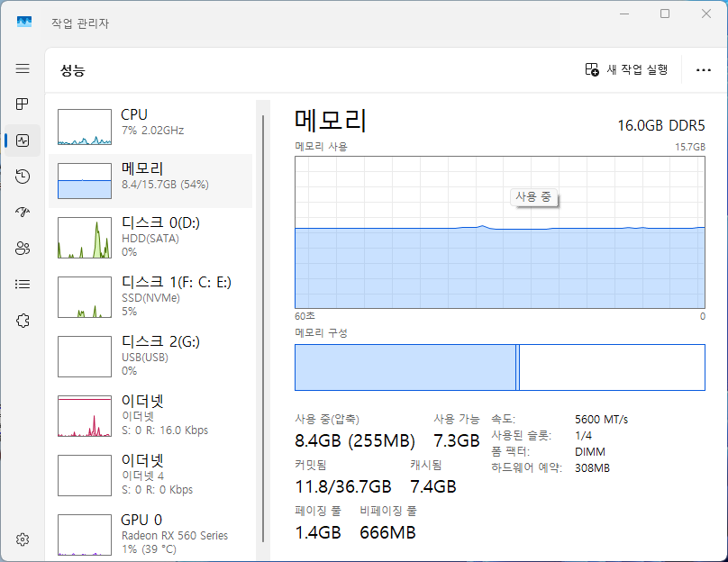The height and width of the screenshot is (562, 728).
Task: Open the App history page icon
Action: [23, 177]
